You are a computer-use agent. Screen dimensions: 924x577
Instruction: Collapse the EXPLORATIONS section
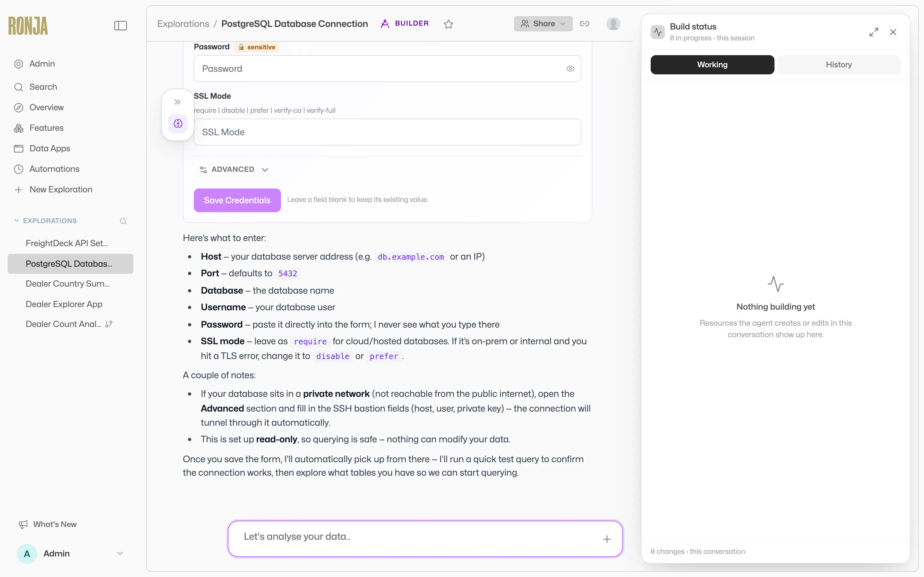tap(16, 221)
